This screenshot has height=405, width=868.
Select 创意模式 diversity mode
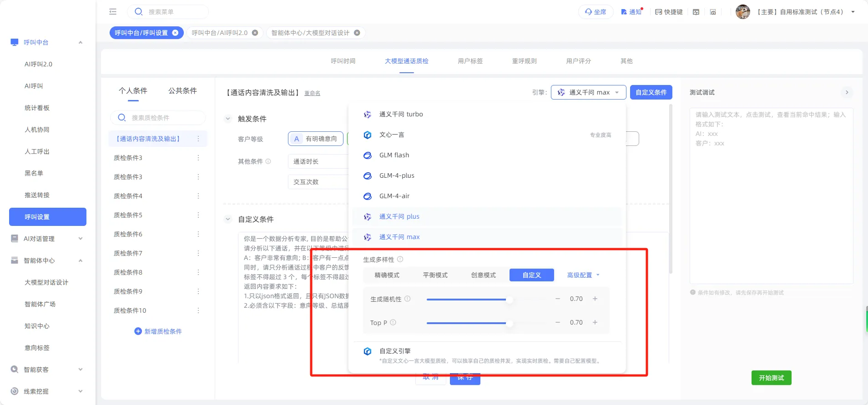[484, 275]
